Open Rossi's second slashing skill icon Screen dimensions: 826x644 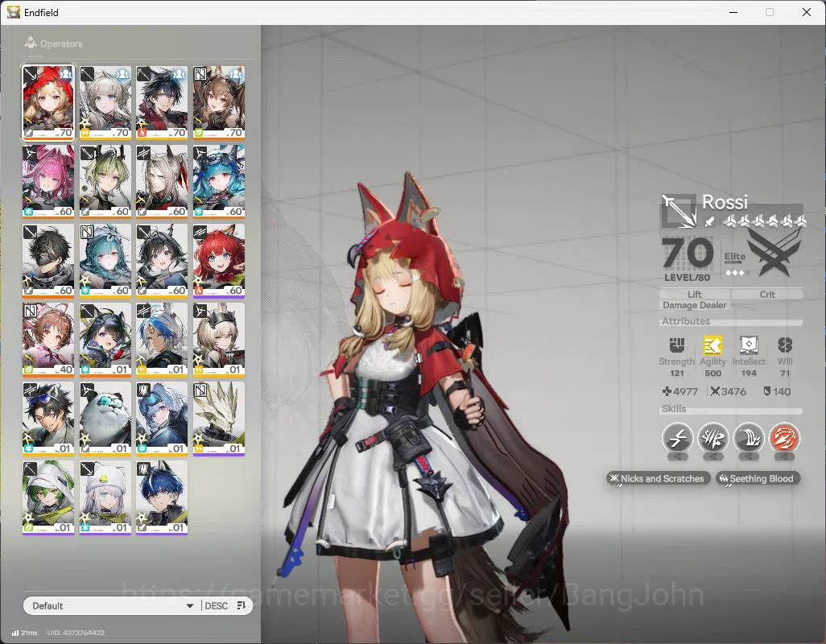tap(712, 438)
